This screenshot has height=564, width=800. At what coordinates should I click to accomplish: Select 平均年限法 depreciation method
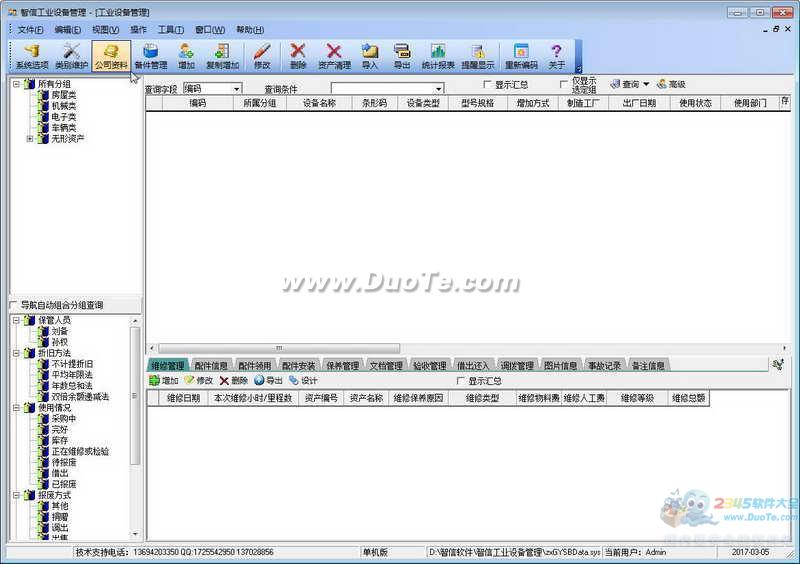click(x=72, y=375)
